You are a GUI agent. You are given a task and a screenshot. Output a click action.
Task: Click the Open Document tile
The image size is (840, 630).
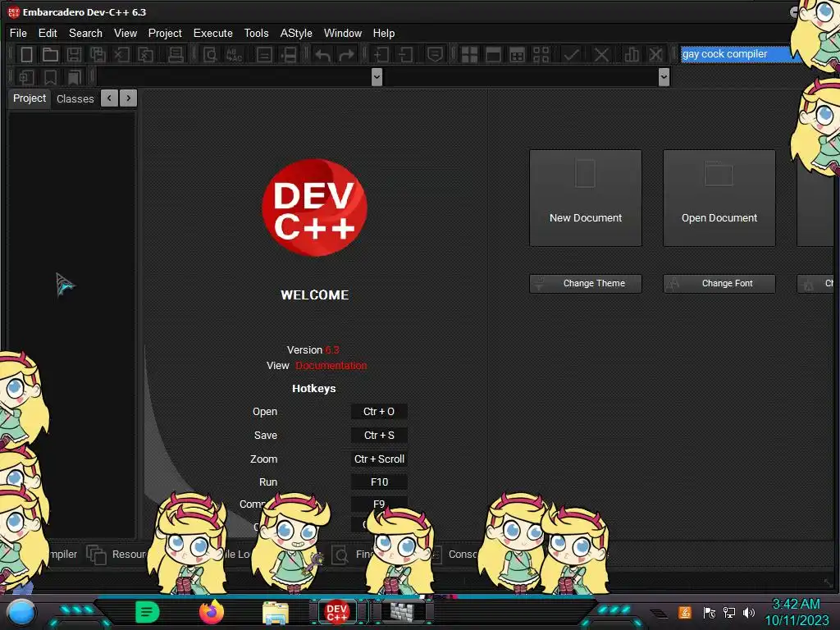coord(719,199)
